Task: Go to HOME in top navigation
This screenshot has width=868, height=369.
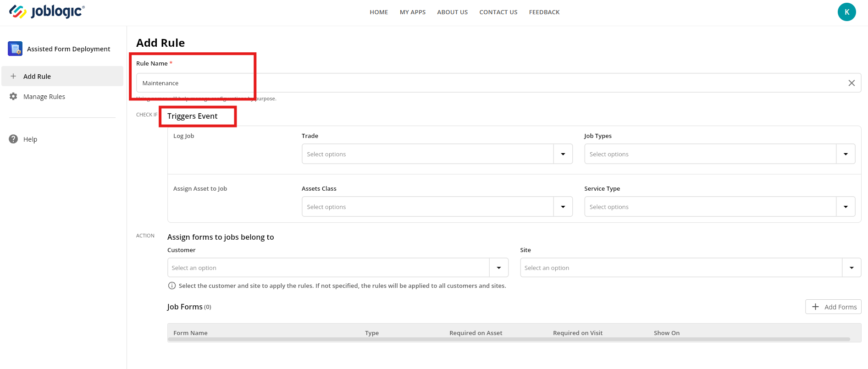Action: click(x=379, y=12)
